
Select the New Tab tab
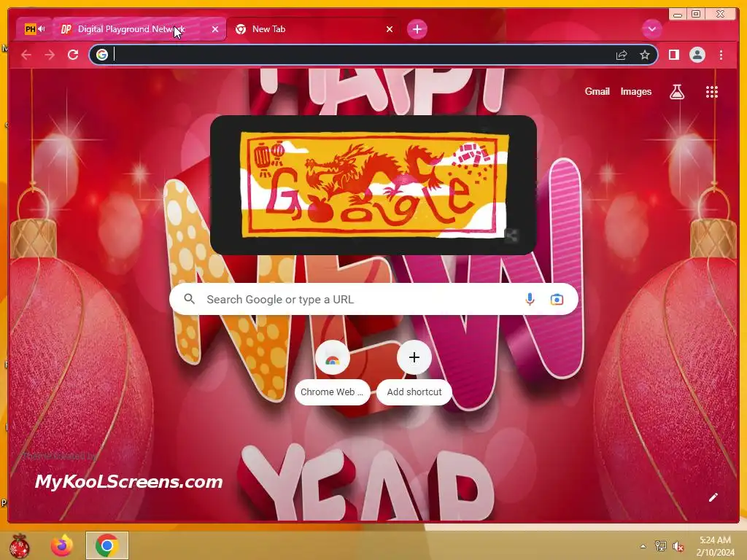click(314, 29)
